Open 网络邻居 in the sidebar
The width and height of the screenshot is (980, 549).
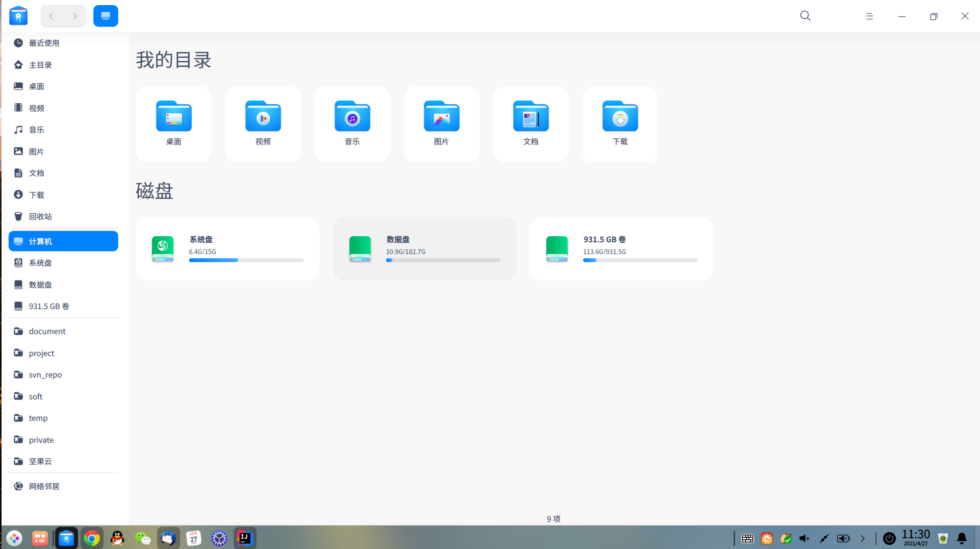pos(63,486)
